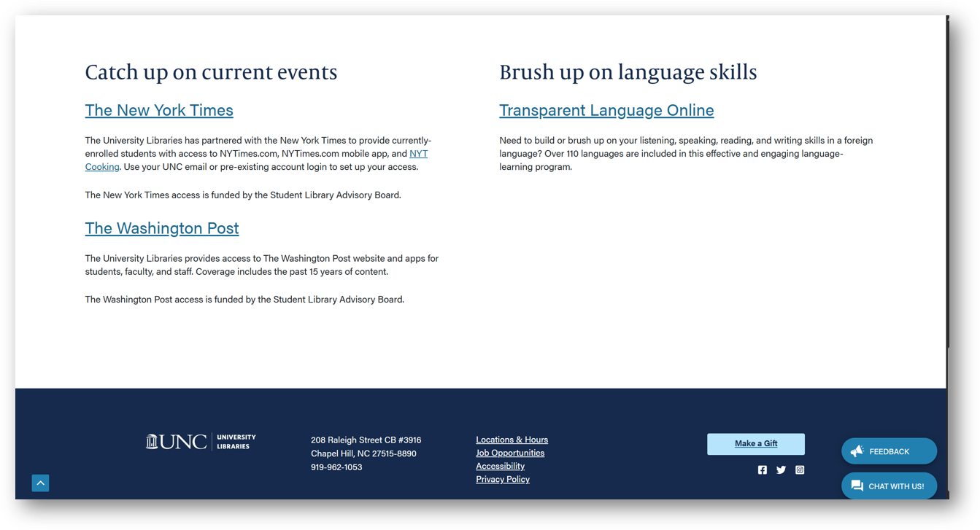Open the Chat With Us bubble
This screenshot has height=530, width=980.
pos(888,486)
